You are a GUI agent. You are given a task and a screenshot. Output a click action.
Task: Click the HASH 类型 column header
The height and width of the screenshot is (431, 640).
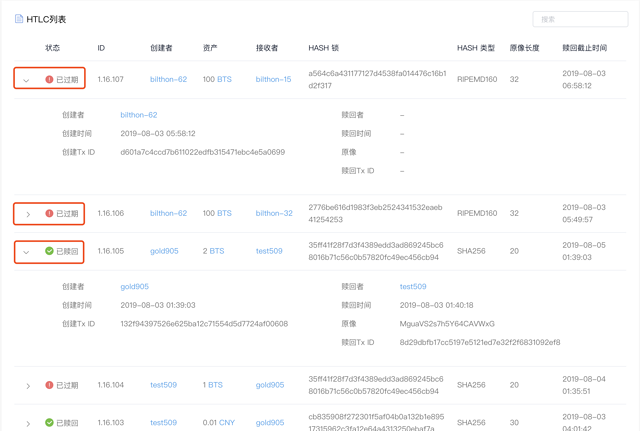[475, 48]
